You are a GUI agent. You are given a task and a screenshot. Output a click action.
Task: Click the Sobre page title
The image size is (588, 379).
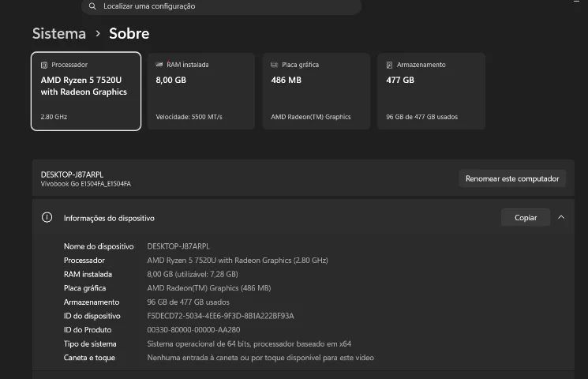pos(129,33)
